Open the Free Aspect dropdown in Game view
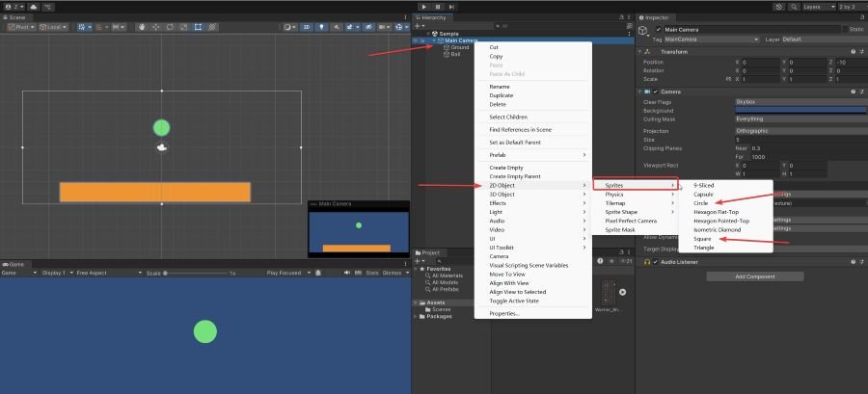 [109, 273]
